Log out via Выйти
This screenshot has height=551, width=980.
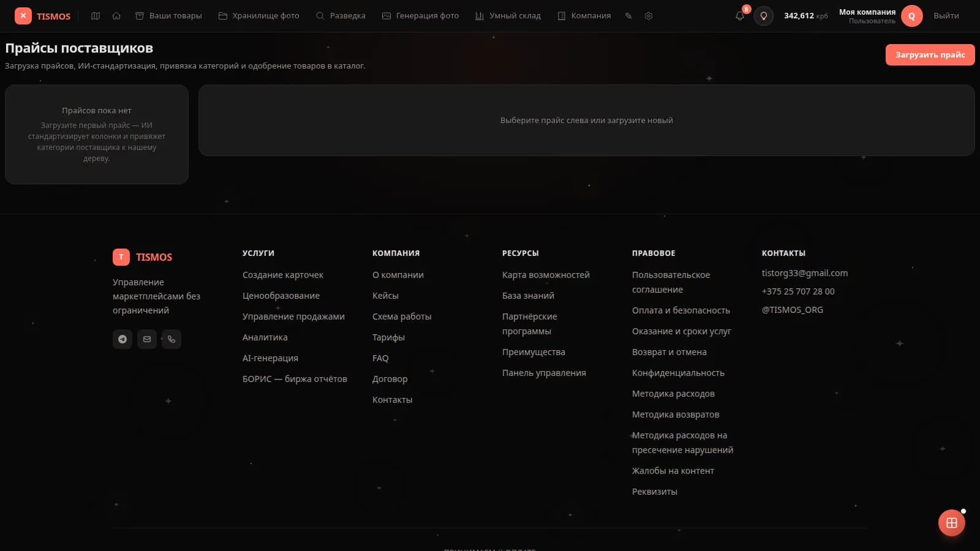click(x=946, y=16)
